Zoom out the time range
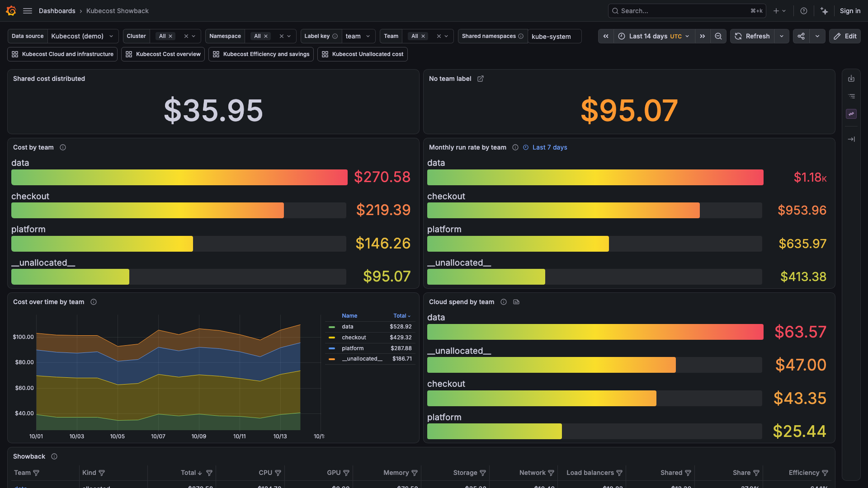The height and width of the screenshot is (488, 868). (x=718, y=36)
